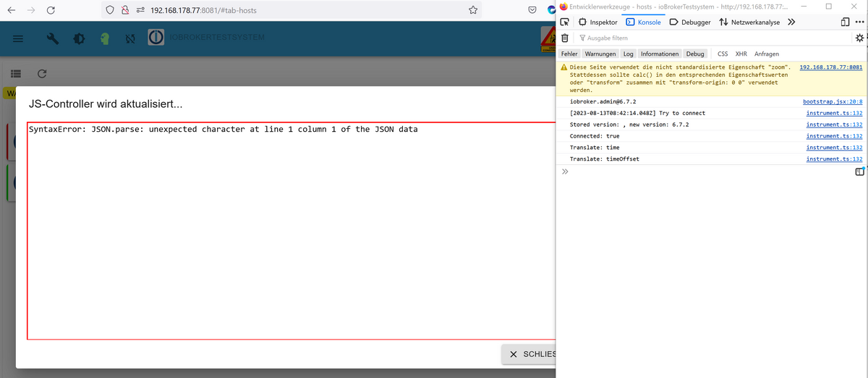Click the iobroker.admin@6.7.2 log line

pyautogui.click(x=603, y=101)
